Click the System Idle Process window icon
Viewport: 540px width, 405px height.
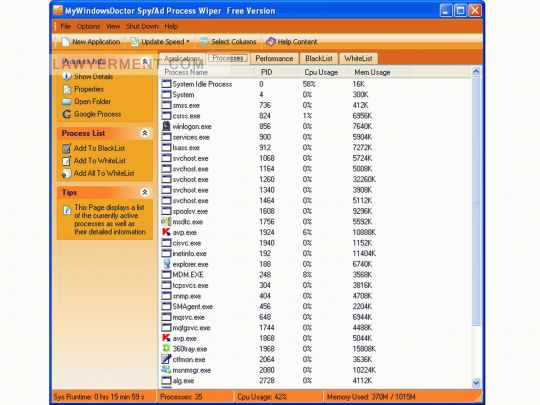pos(166,84)
